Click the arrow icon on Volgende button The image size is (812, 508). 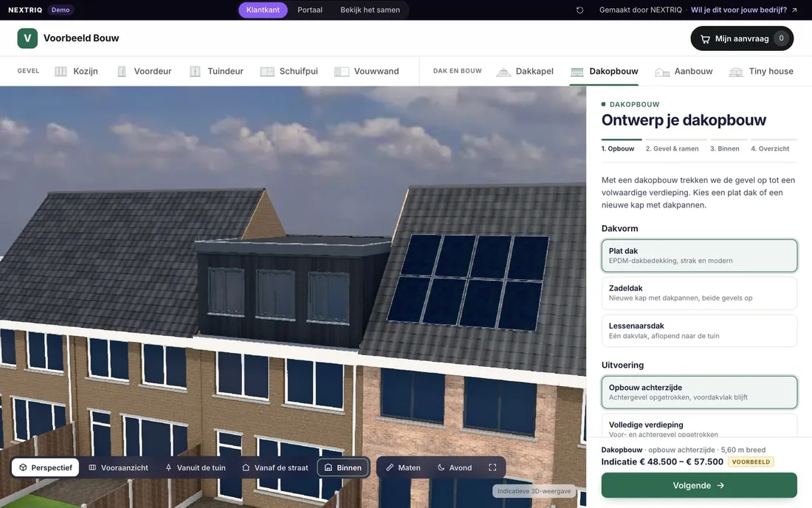point(720,486)
